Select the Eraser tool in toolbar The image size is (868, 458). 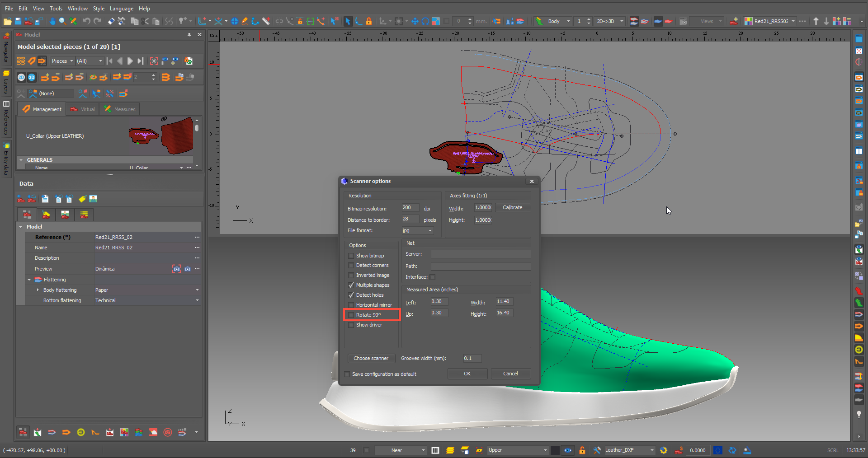111,21
